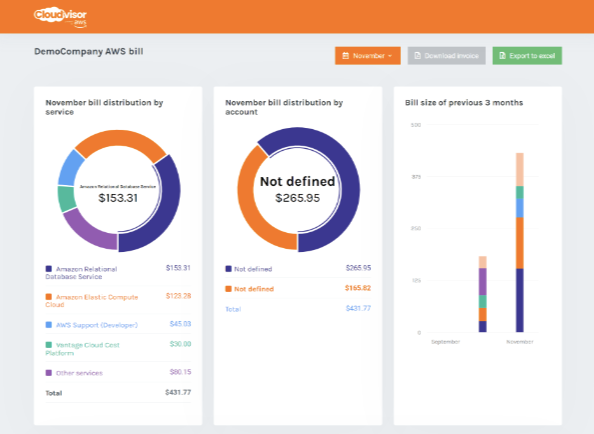Click Amazon Relational Database Service legend label
Viewport: 594px width, 434px height.
[x=81, y=273]
